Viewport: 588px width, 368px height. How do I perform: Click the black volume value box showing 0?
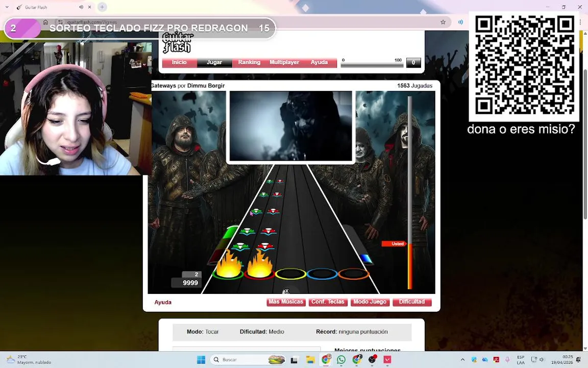(413, 63)
